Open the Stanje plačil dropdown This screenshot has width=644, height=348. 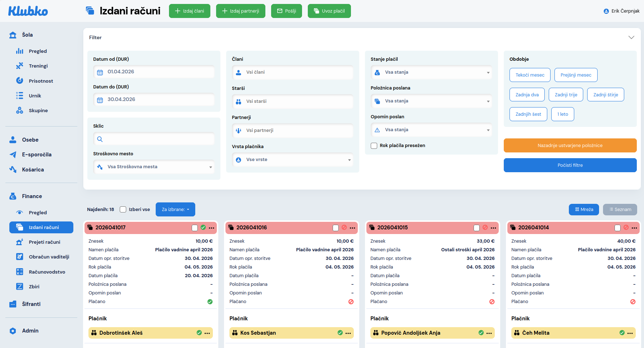pos(431,72)
